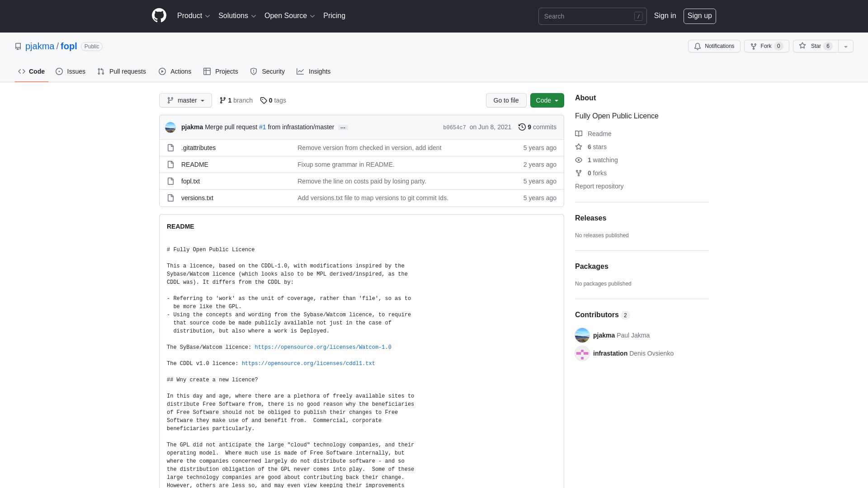Open infrastation contributor avatar
Image resolution: width=868 pixels, height=488 pixels.
pyautogui.click(x=582, y=353)
